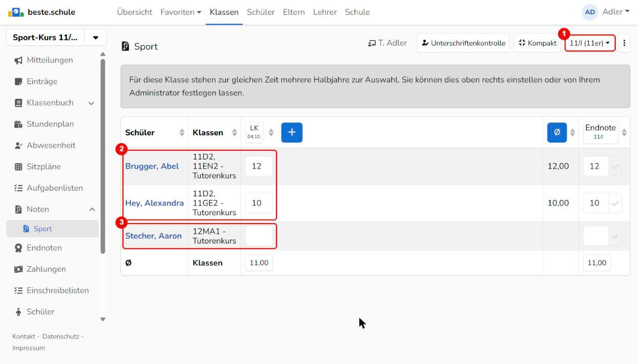Open the LK 04.10. grade column header
The width and height of the screenshot is (638, 364).
(254, 132)
